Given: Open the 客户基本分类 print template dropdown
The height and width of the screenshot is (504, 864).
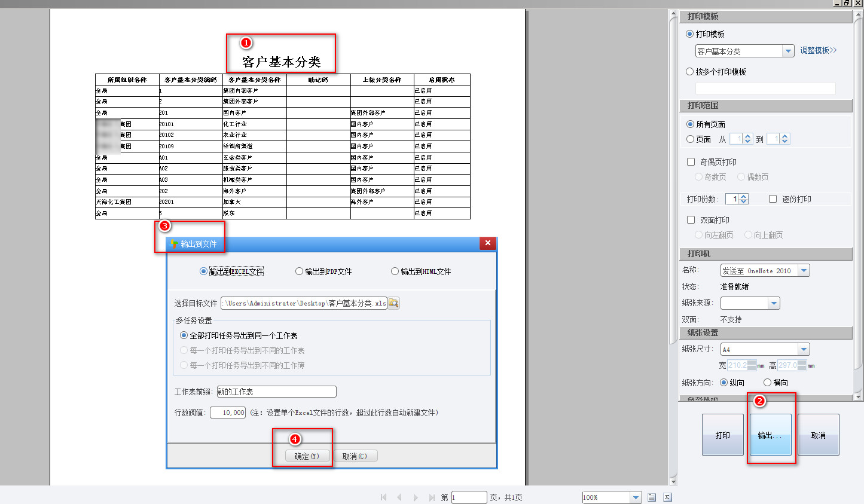Looking at the screenshot, I should [x=788, y=51].
